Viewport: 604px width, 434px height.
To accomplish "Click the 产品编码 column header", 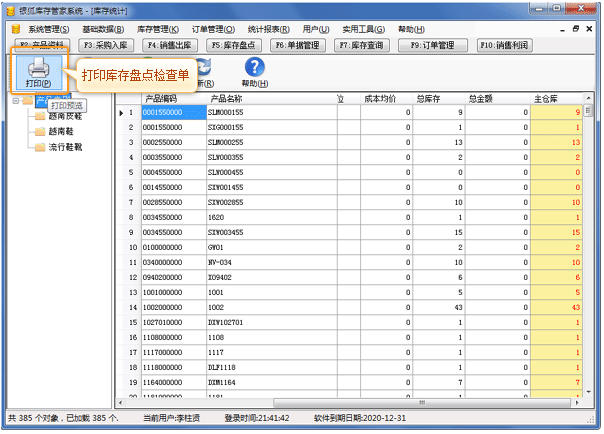I will click(160, 99).
